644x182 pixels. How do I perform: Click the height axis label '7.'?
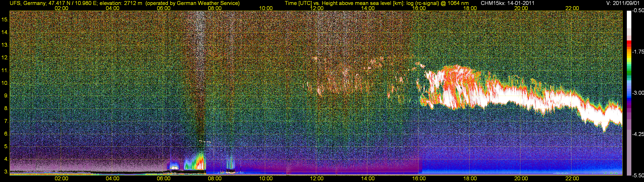tap(6, 121)
